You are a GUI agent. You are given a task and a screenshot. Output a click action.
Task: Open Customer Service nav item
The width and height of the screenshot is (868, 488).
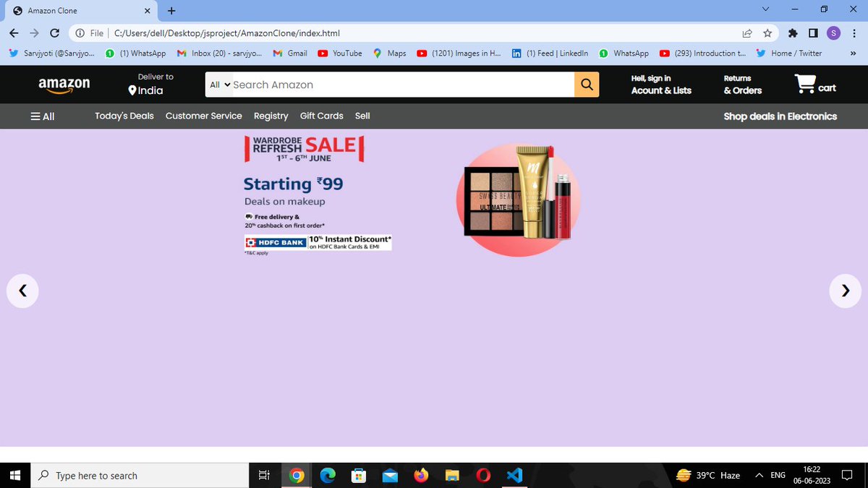[204, 116]
